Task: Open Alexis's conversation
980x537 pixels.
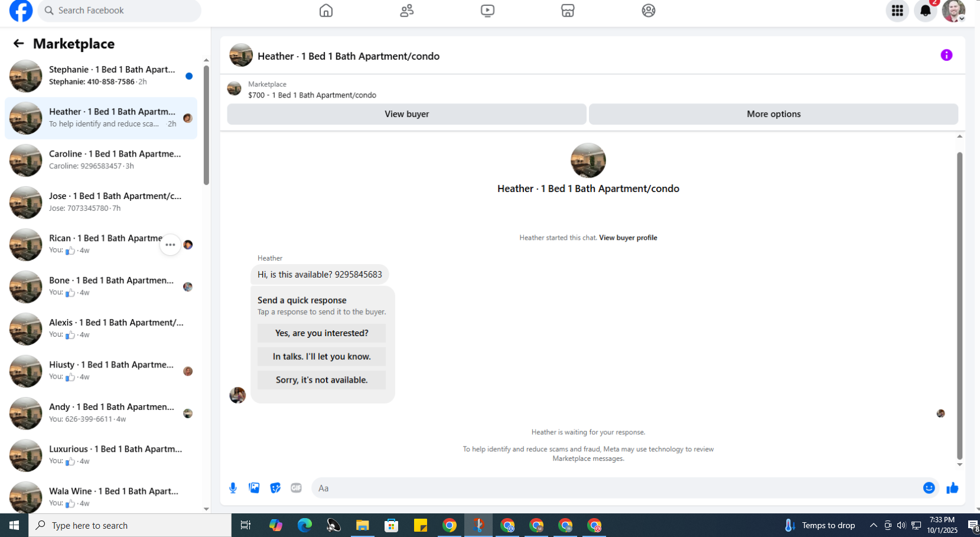Action: point(101,329)
